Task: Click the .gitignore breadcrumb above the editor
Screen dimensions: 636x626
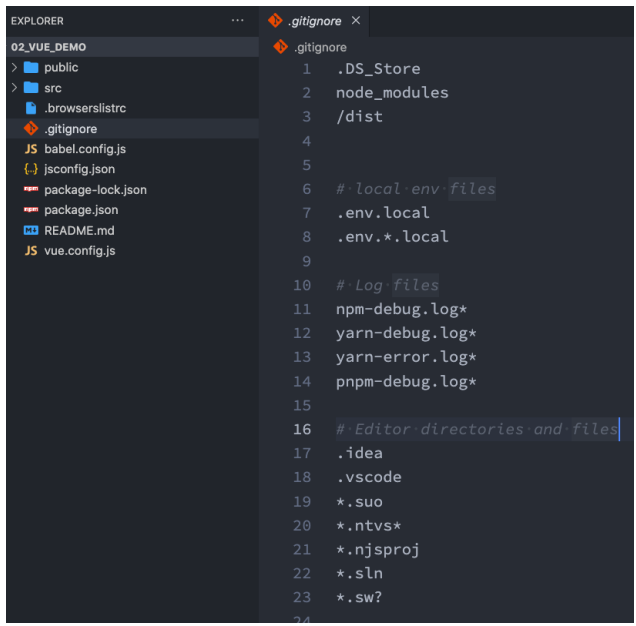Action: pyautogui.click(x=320, y=47)
